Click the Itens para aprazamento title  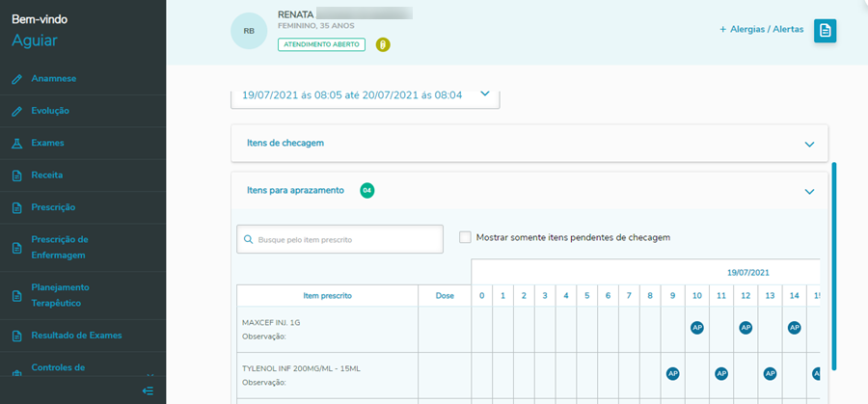(x=295, y=190)
